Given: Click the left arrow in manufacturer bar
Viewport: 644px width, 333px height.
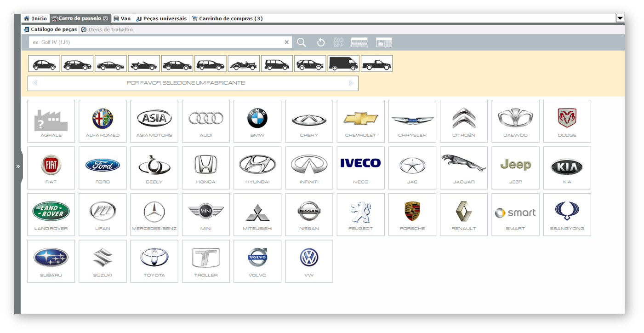Looking at the screenshot, I should pyautogui.click(x=34, y=83).
